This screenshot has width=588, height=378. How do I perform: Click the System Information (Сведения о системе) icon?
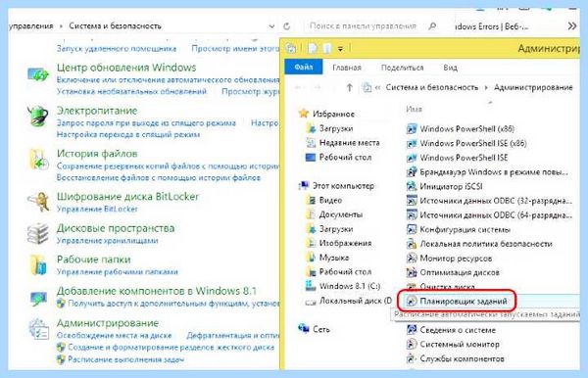412,330
